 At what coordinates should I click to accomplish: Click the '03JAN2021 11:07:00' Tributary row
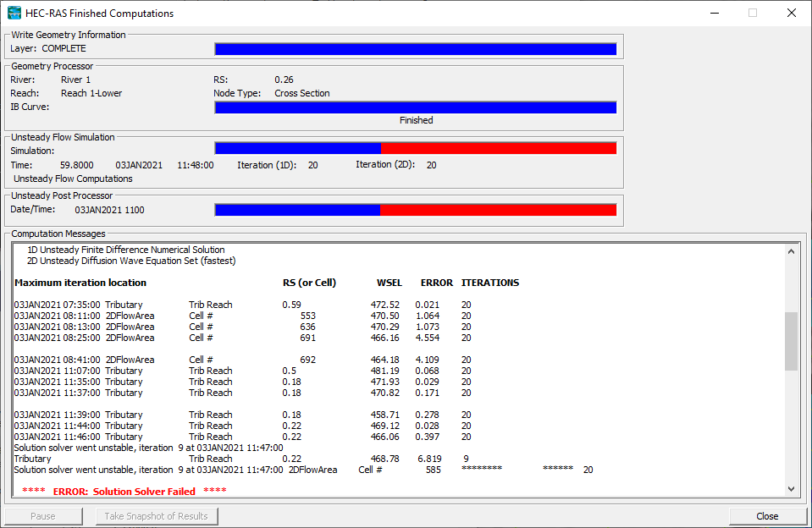click(242, 371)
